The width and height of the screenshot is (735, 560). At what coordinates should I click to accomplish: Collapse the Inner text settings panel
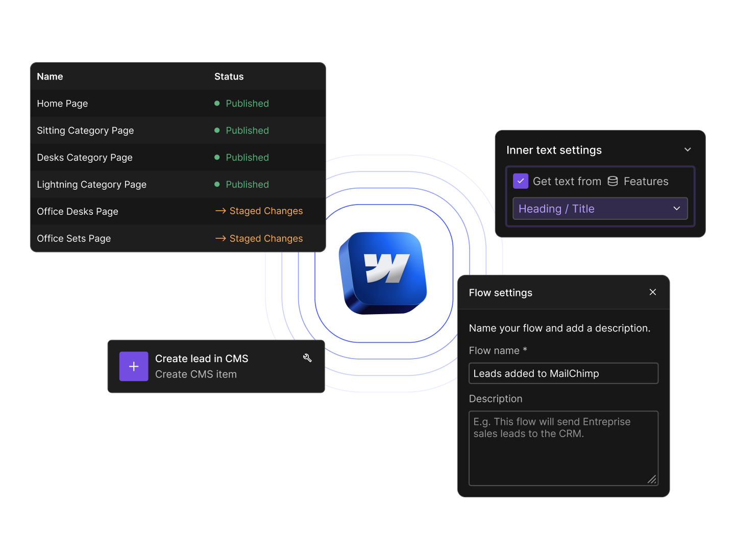[688, 149]
